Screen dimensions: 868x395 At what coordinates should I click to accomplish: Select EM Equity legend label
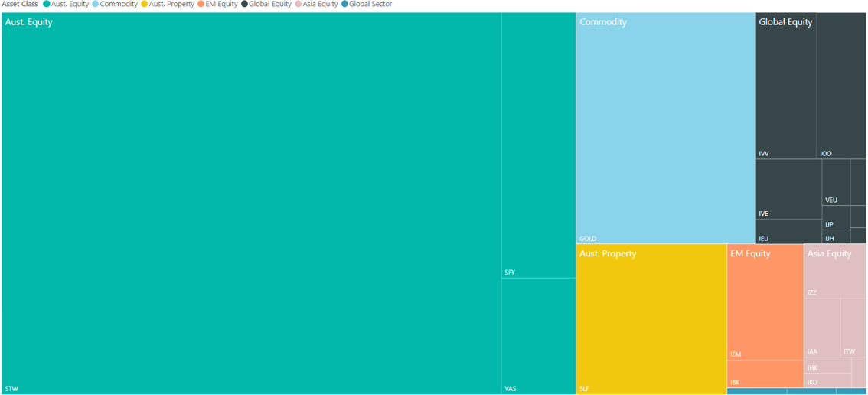click(221, 5)
